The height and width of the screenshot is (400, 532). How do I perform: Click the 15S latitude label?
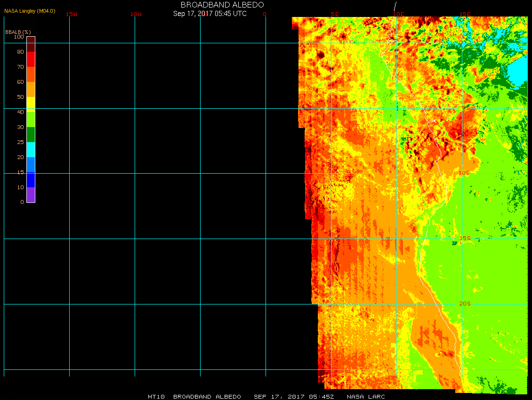(465, 238)
